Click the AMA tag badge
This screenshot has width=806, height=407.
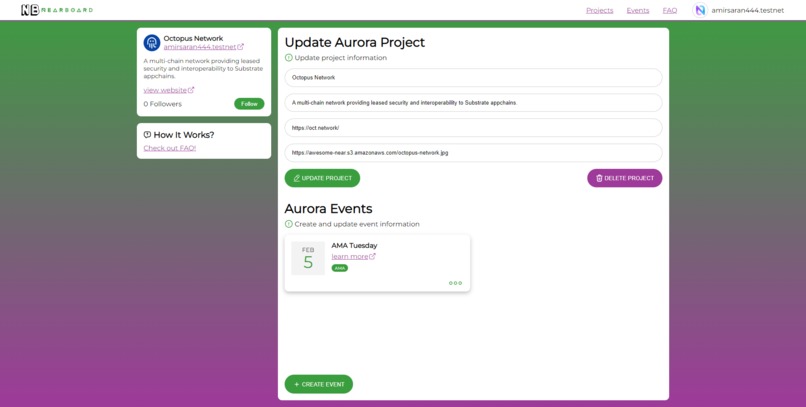pyautogui.click(x=340, y=268)
